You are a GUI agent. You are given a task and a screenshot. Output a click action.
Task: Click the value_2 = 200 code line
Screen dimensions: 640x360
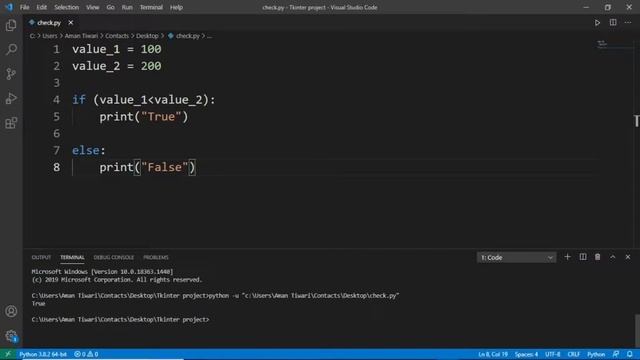(x=117, y=66)
